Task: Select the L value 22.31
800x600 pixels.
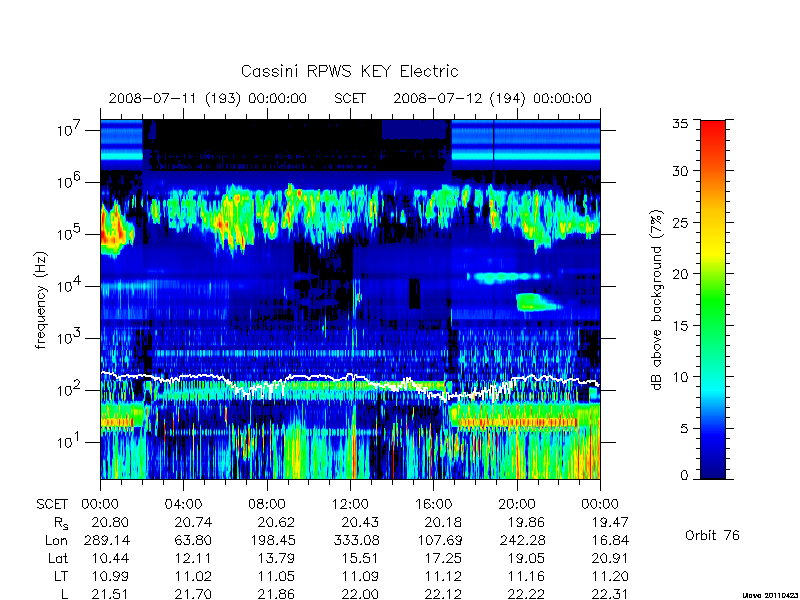Action: coord(610,594)
